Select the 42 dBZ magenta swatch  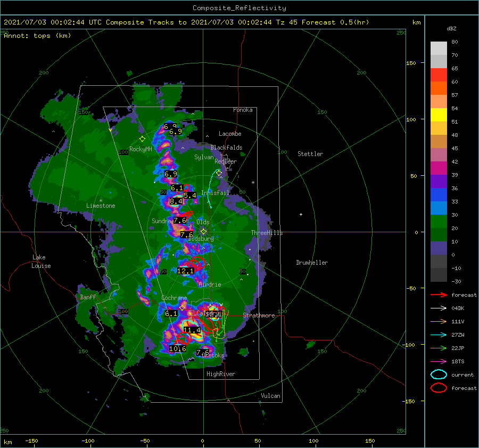439,168
